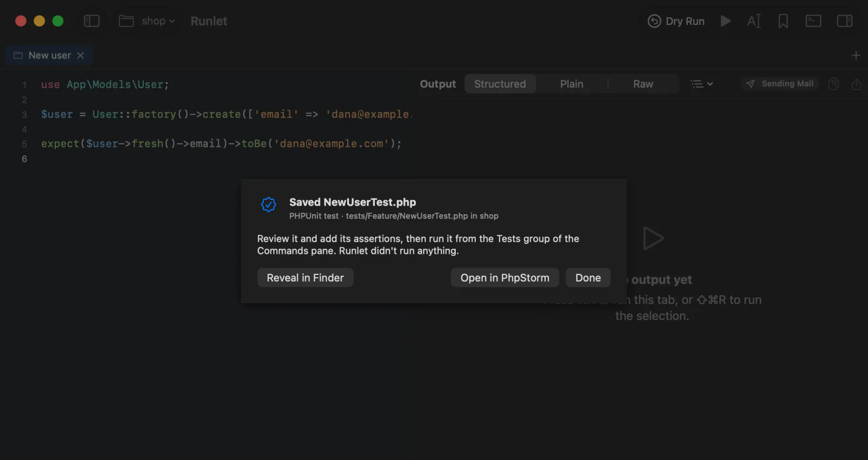Add a new tab with plus icon
The height and width of the screenshot is (460, 868).
click(x=856, y=55)
